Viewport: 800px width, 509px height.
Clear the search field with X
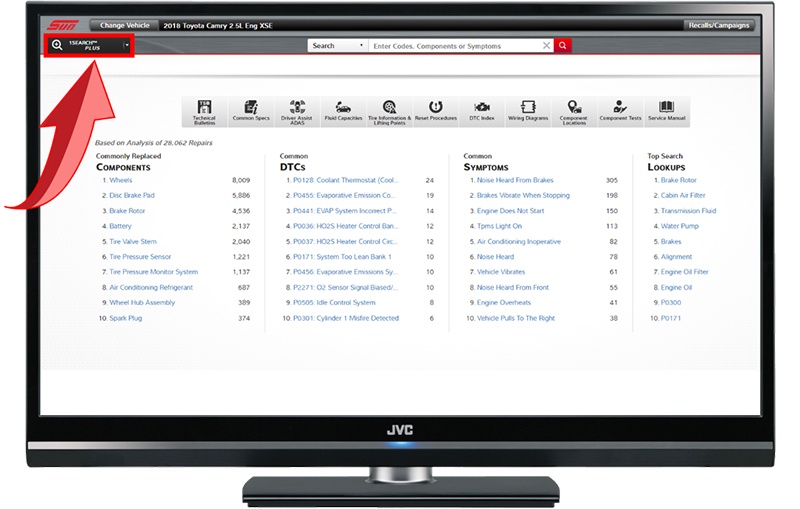(x=547, y=46)
